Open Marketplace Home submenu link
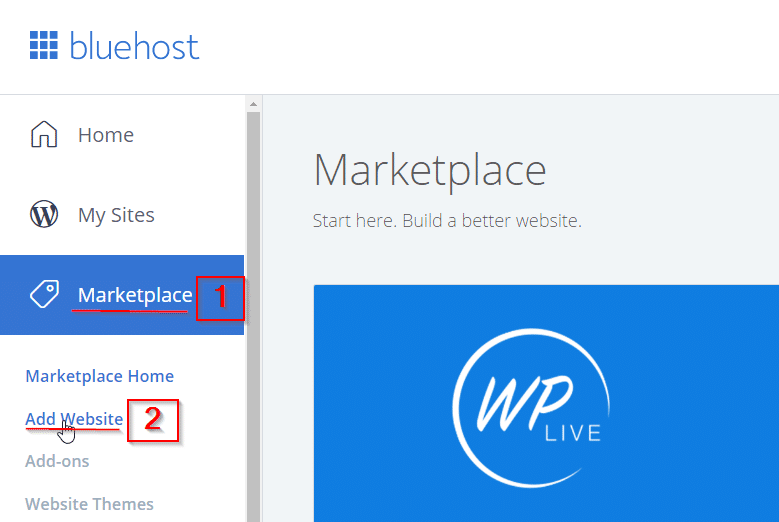The image size is (779, 522). click(99, 376)
